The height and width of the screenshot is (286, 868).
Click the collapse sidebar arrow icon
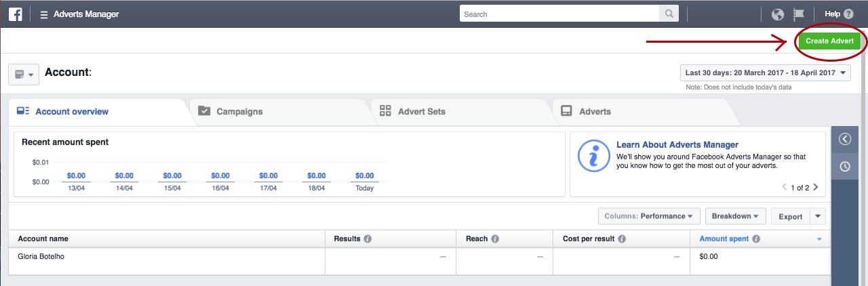[844, 139]
